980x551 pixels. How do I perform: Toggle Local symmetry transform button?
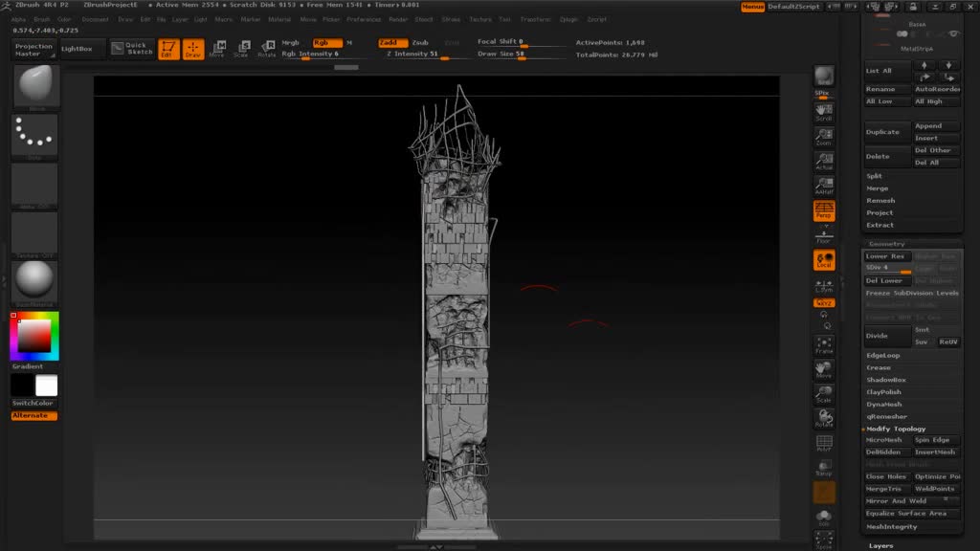(823, 260)
